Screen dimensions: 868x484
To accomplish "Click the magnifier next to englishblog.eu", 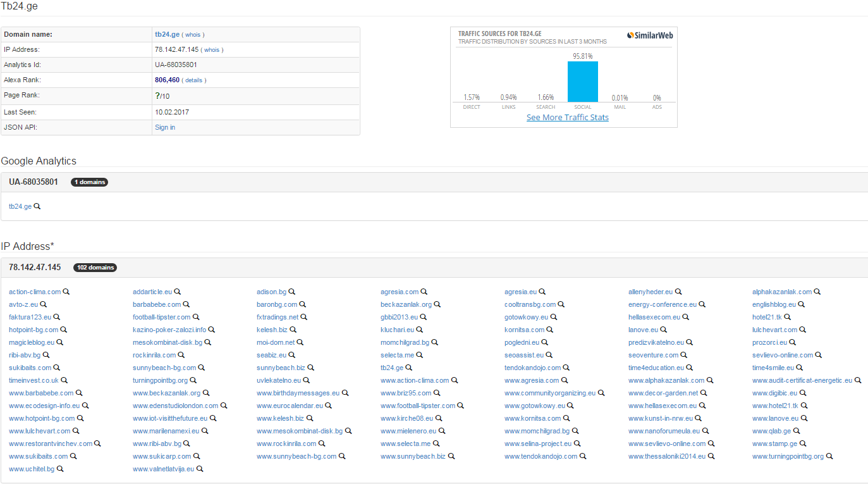I will tap(802, 304).
